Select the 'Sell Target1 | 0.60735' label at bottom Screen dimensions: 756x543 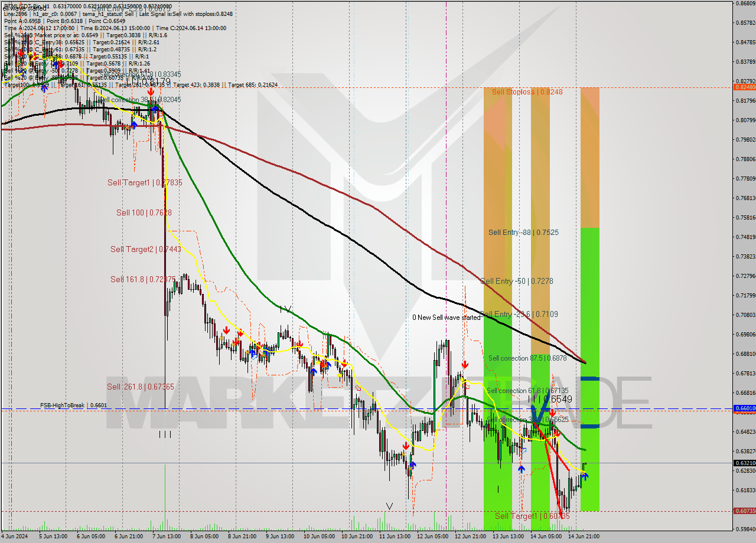[x=532, y=516]
